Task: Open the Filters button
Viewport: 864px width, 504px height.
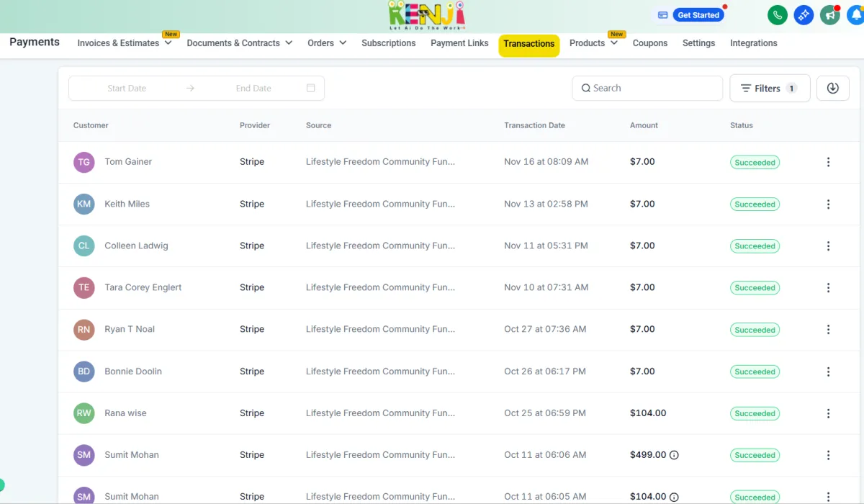Action: (x=770, y=88)
